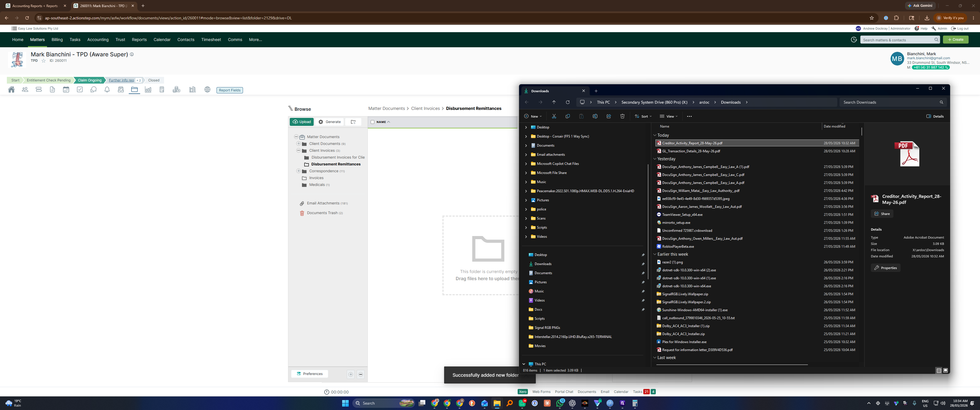
Task: Click the Delete trash icon in Explorer toolbar
Action: (622, 116)
